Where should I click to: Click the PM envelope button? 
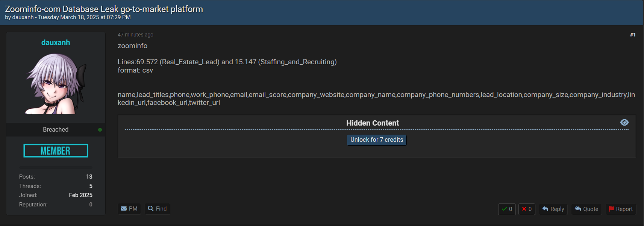(x=129, y=209)
